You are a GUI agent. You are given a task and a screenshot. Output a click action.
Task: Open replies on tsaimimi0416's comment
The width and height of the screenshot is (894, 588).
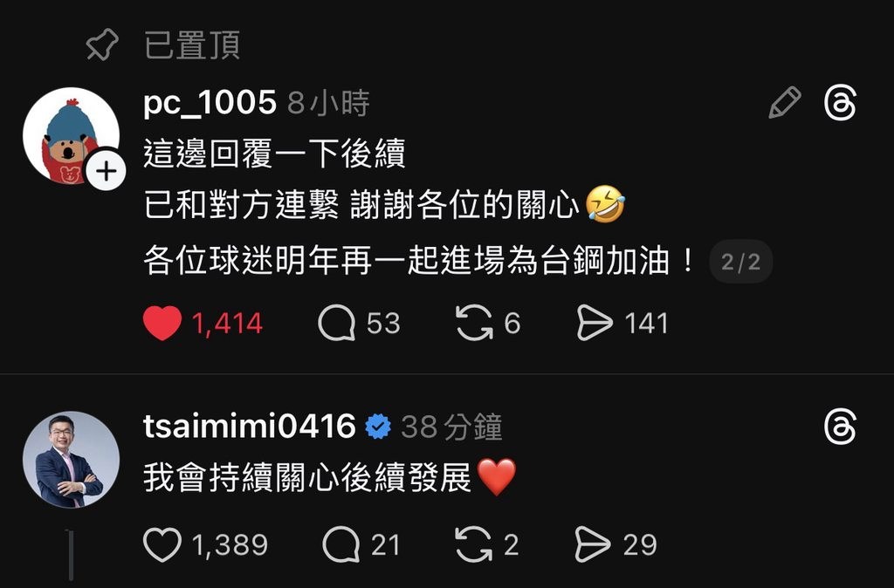[341, 544]
